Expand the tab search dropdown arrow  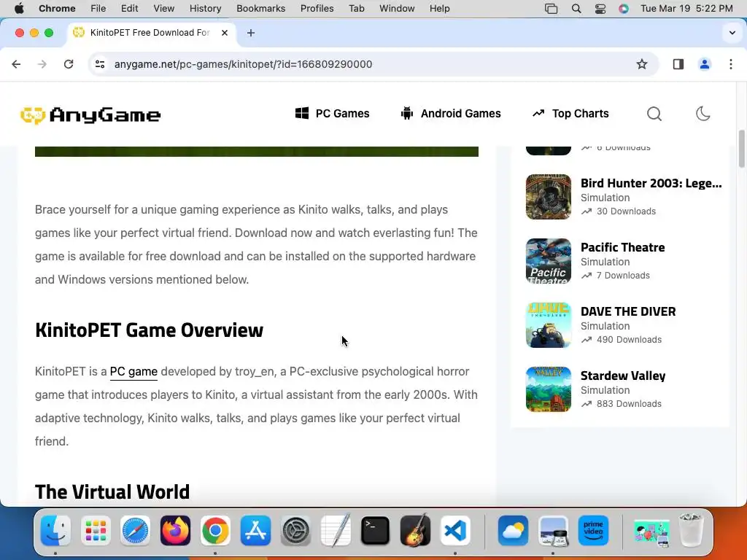pos(732,33)
